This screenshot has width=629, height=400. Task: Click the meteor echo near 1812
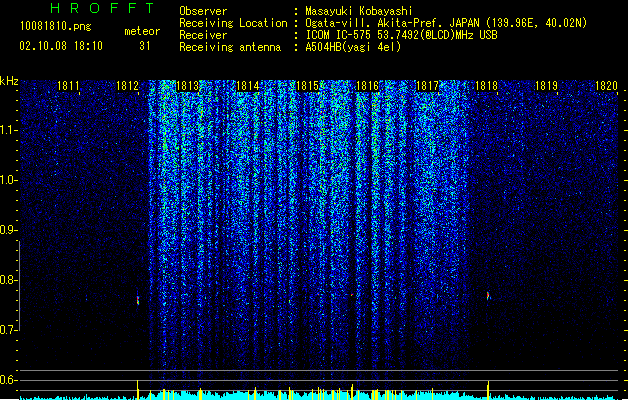click(x=138, y=300)
